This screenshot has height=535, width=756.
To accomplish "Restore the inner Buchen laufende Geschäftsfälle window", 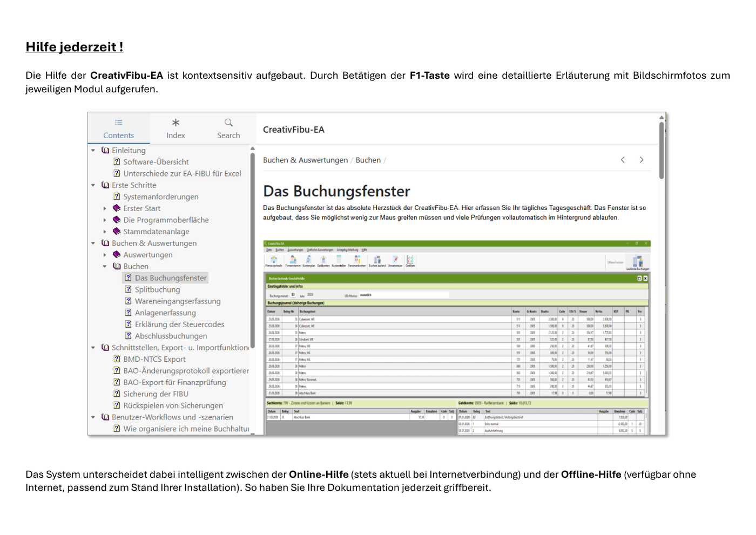I will coord(639,279).
